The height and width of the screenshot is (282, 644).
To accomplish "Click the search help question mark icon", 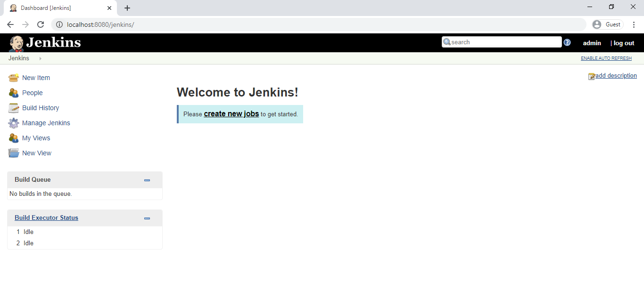I will click(x=567, y=42).
